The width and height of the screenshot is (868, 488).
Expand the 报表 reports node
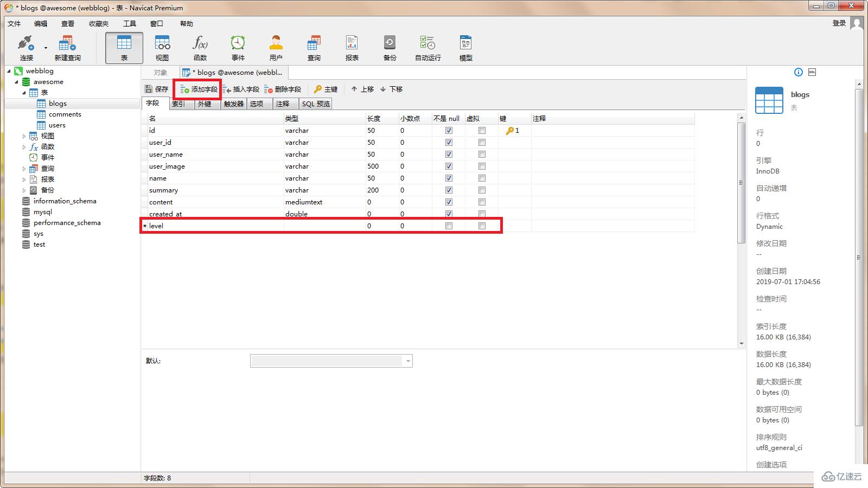pos(24,179)
